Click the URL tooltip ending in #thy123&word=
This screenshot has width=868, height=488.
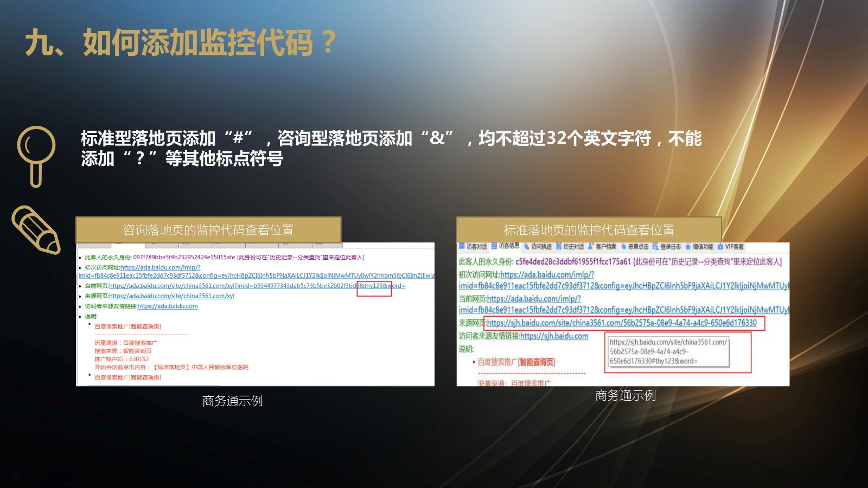pos(668,352)
